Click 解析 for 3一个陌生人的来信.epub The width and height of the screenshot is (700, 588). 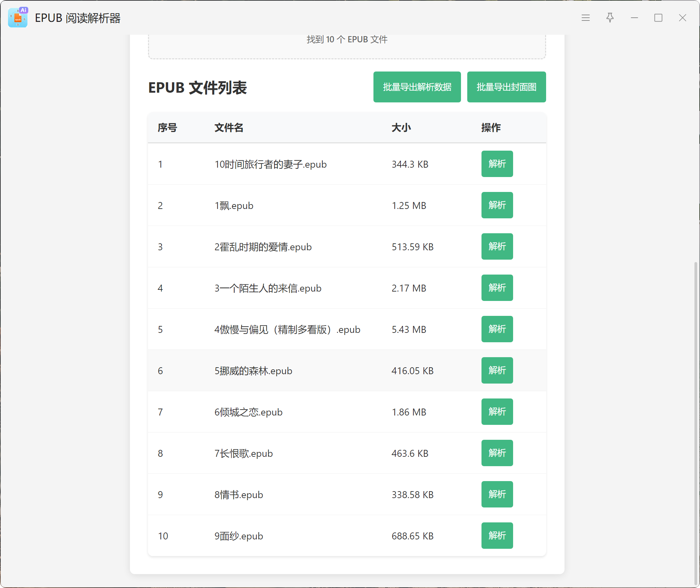pyautogui.click(x=497, y=288)
